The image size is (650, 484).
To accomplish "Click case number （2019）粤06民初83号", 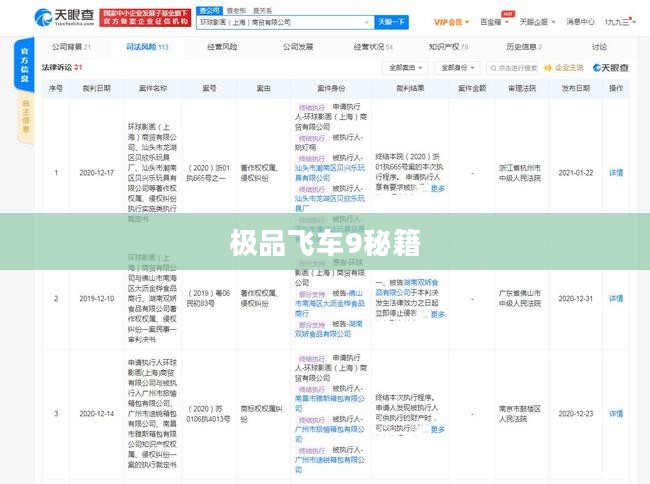I will pyautogui.click(x=208, y=298).
